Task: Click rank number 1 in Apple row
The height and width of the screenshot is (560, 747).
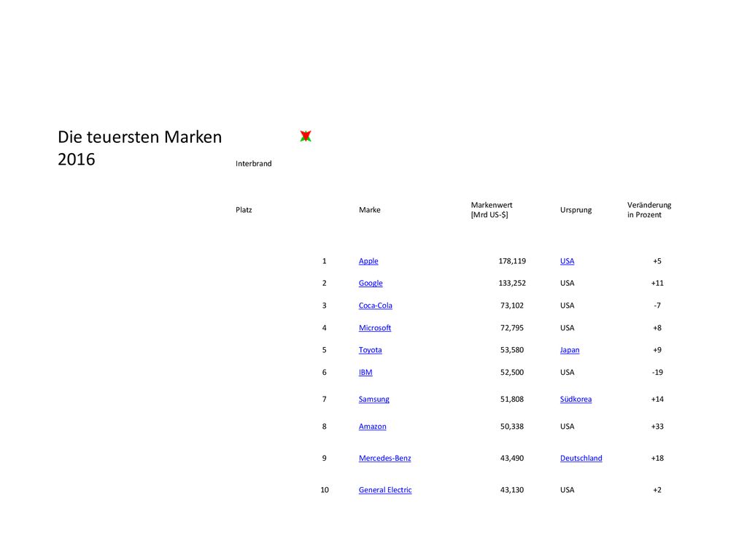Action: (325, 261)
